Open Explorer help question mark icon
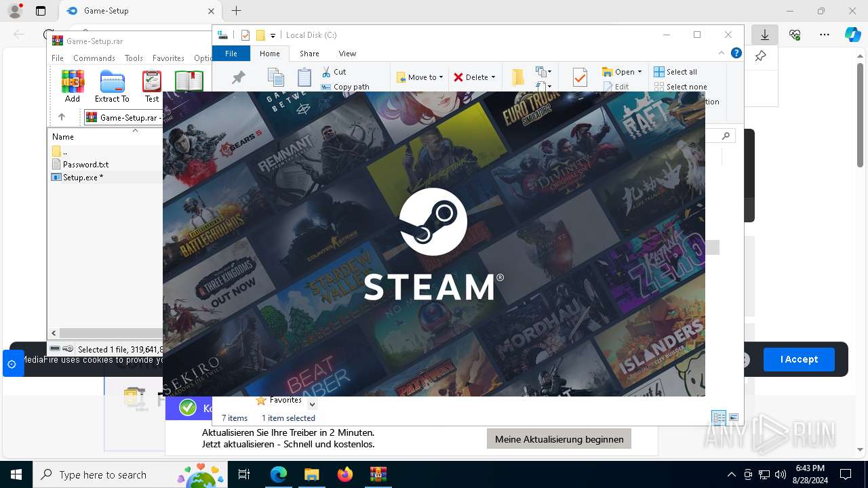This screenshot has height=488, width=868. [x=736, y=54]
